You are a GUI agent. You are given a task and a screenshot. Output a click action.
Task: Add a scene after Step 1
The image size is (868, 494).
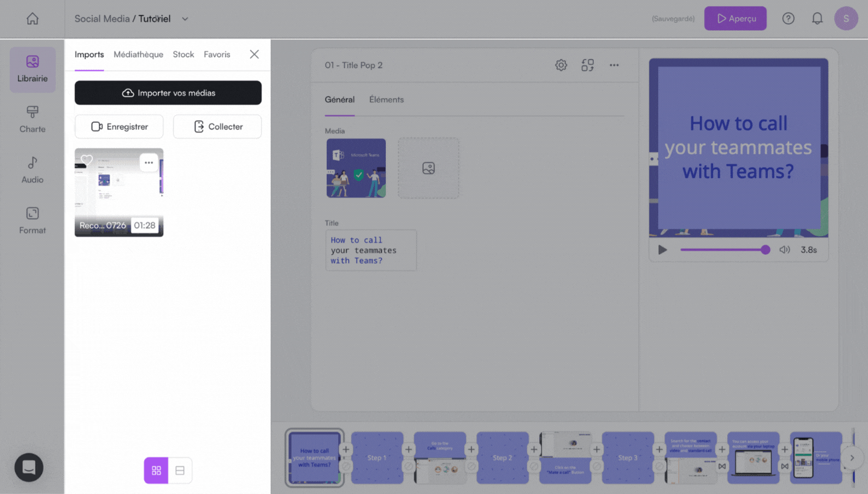(409, 449)
